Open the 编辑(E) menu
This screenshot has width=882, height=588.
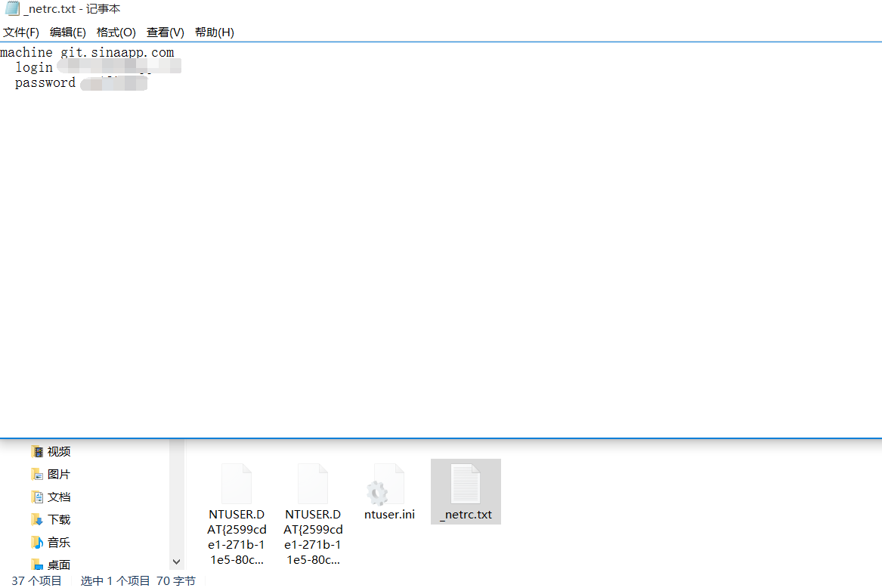pos(67,32)
